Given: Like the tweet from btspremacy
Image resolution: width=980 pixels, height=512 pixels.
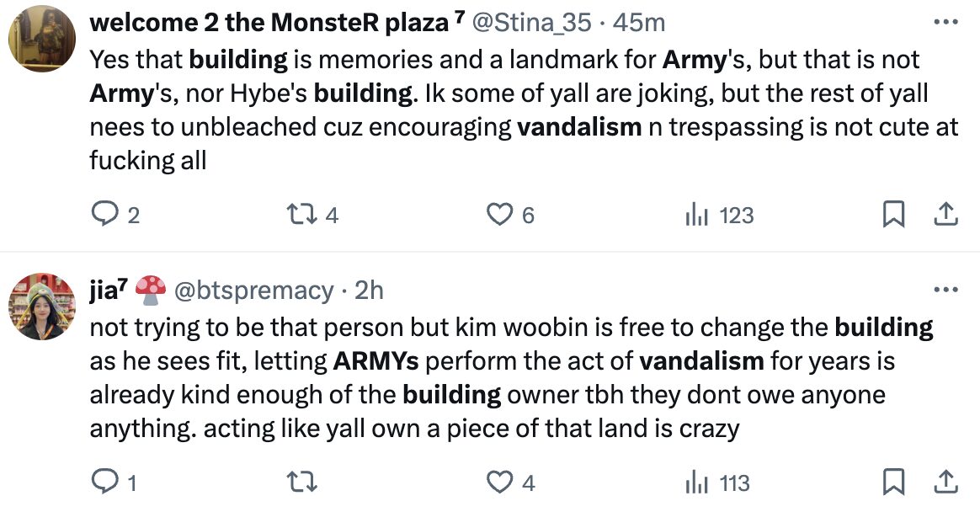Looking at the screenshot, I should tap(500, 483).
